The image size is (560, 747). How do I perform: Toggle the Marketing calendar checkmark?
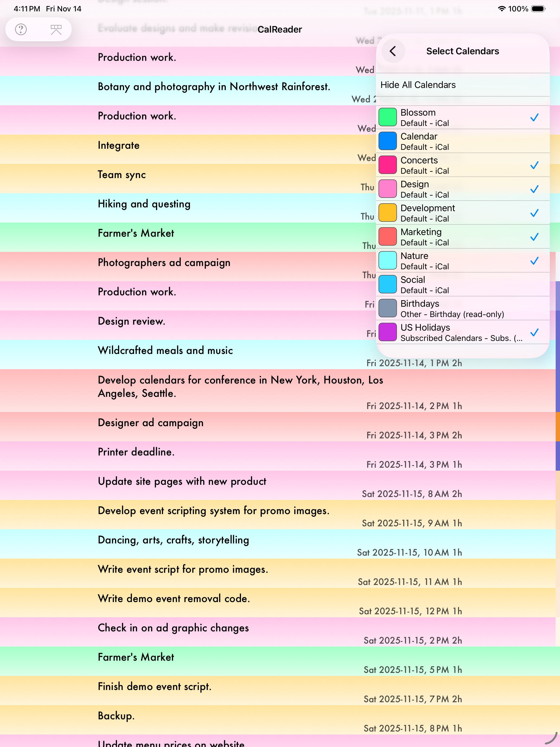pyautogui.click(x=534, y=237)
